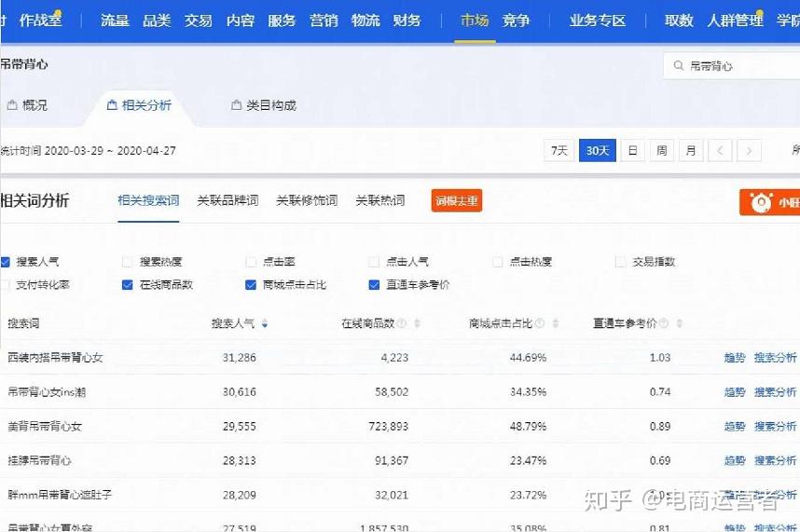
Task: Select the 关联品牌词 tab
Action: tap(228, 200)
